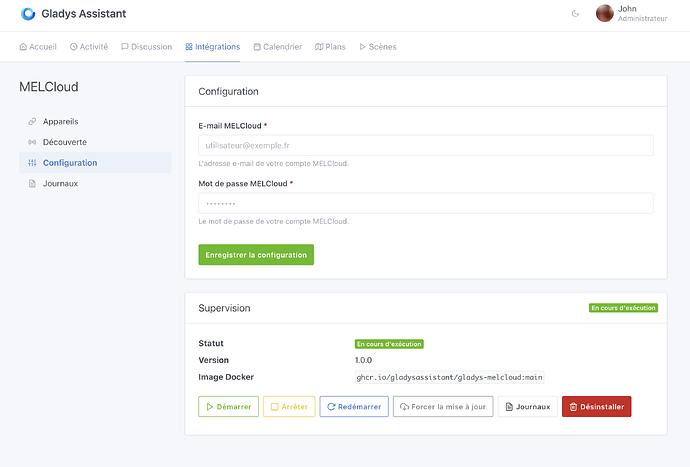Click the password help text under the field
This screenshot has width=690, height=467.
click(274, 221)
